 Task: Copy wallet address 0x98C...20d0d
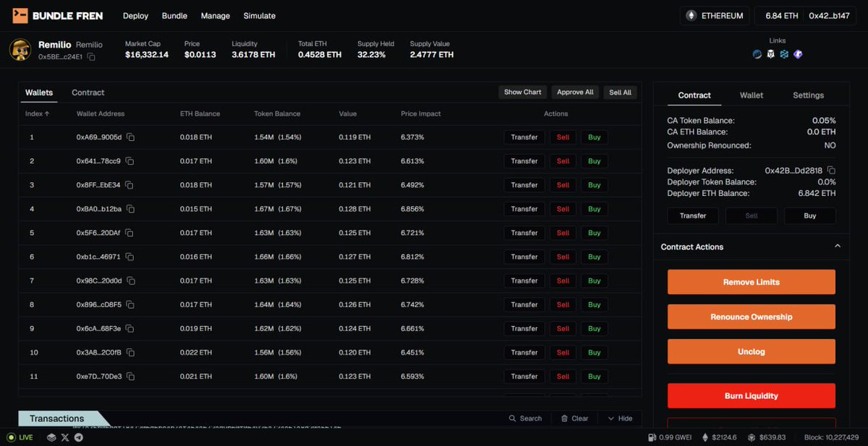tap(131, 280)
